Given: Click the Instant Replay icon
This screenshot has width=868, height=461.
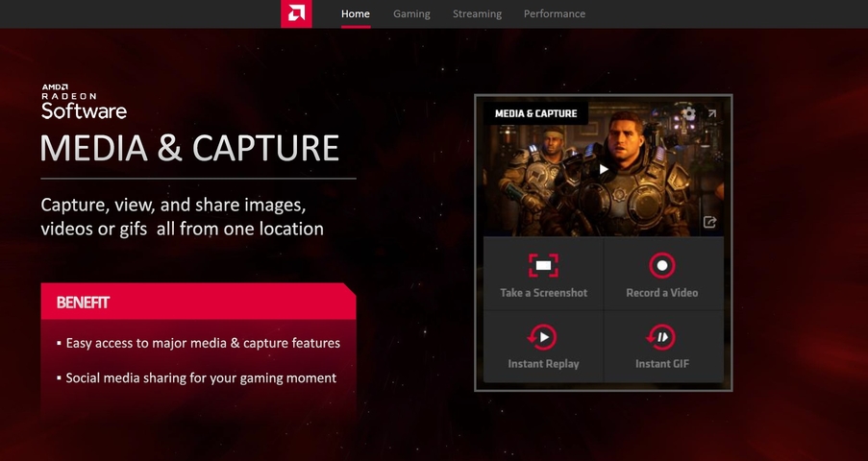Looking at the screenshot, I should (x=542, y=337).
